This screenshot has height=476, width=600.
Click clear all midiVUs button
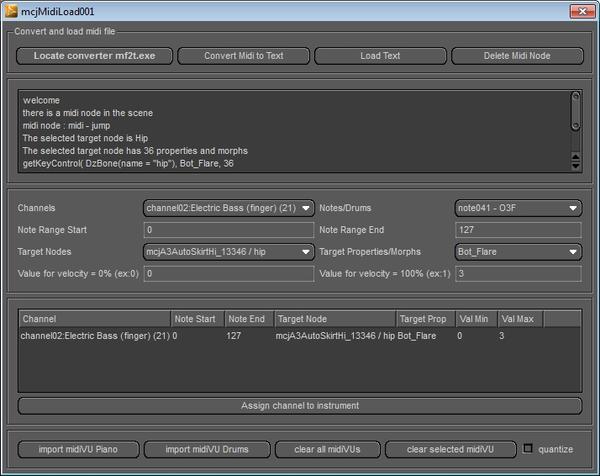click(x=328, y=449)
